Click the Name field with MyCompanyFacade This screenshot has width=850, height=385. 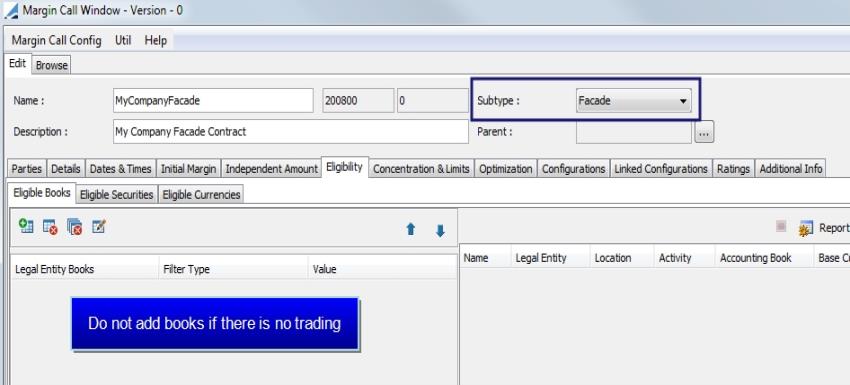tap(213, 100)
